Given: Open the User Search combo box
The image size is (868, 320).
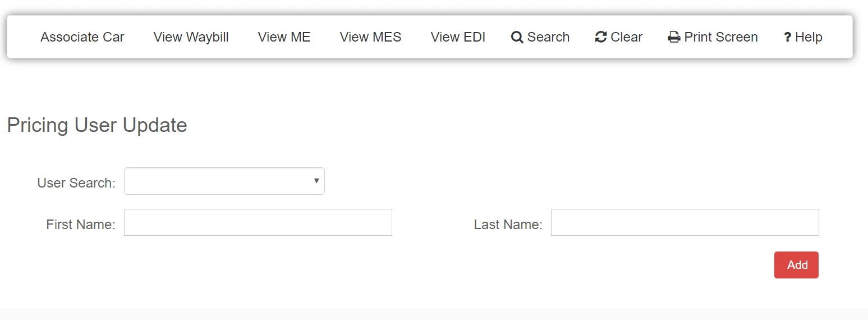Looking at the screenshot, I should point(224,181).
